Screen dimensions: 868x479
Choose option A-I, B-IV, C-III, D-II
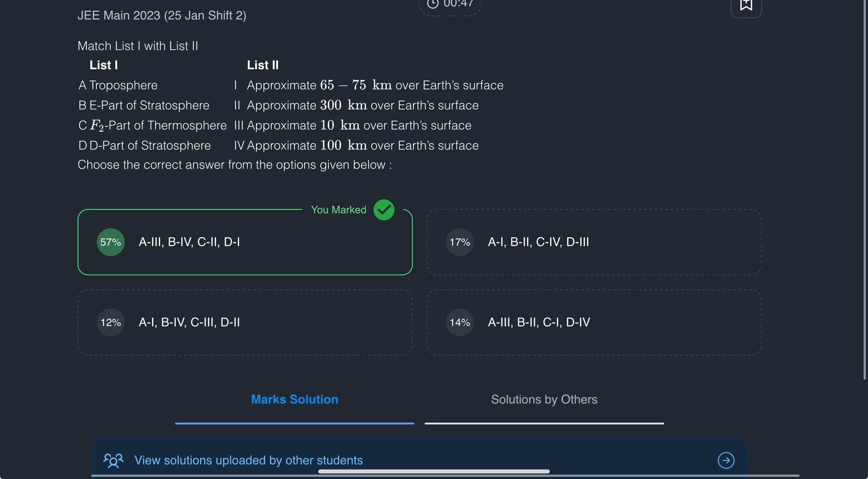pos(189,322)
